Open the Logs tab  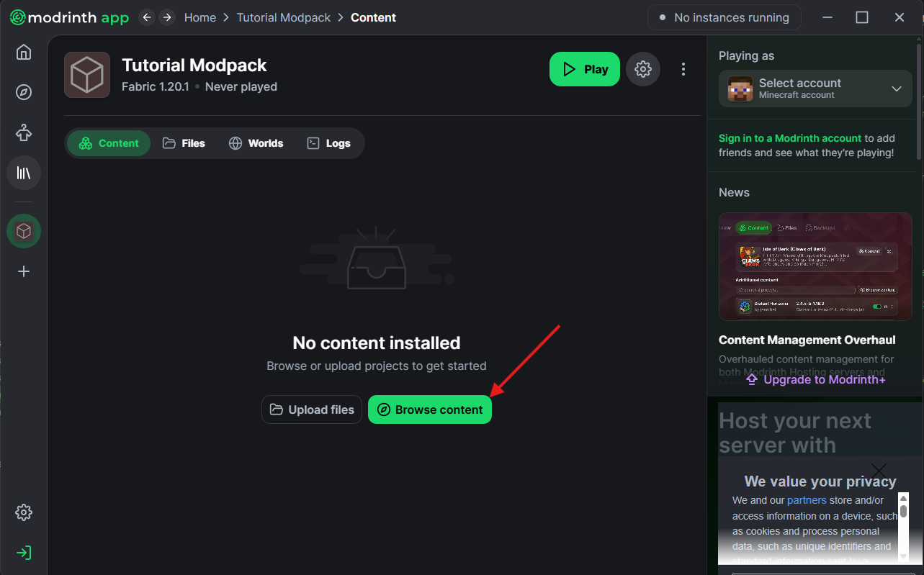tap(329, 143)
